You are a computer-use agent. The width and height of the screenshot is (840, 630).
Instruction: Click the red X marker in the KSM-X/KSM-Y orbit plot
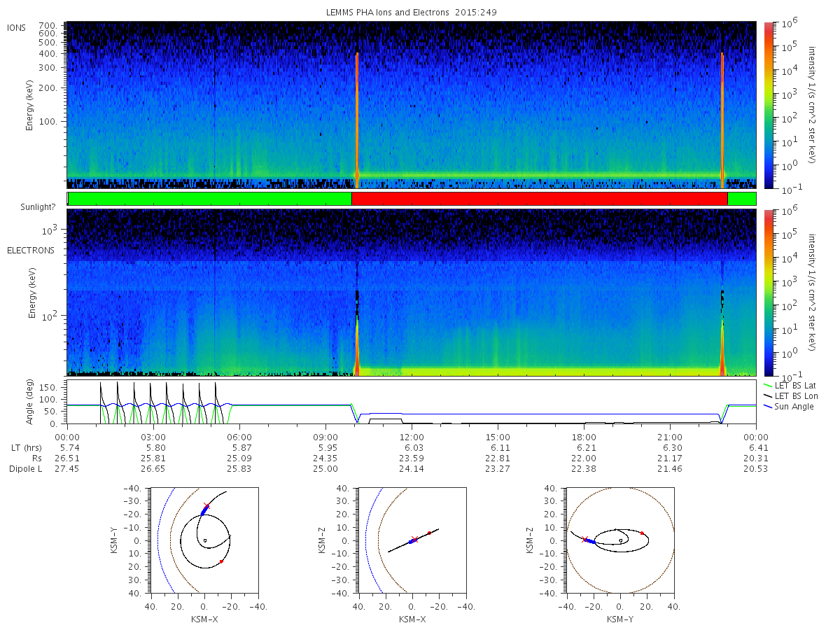click(206, 505)
